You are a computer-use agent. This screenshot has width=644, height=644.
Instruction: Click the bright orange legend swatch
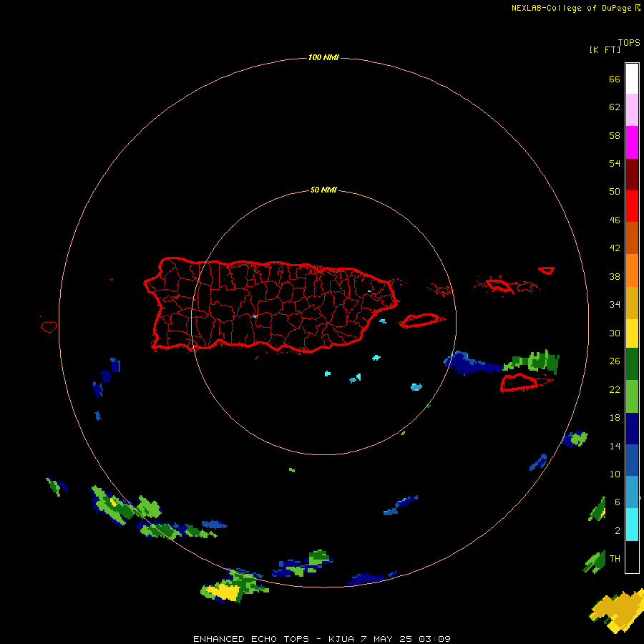[632, 270]
